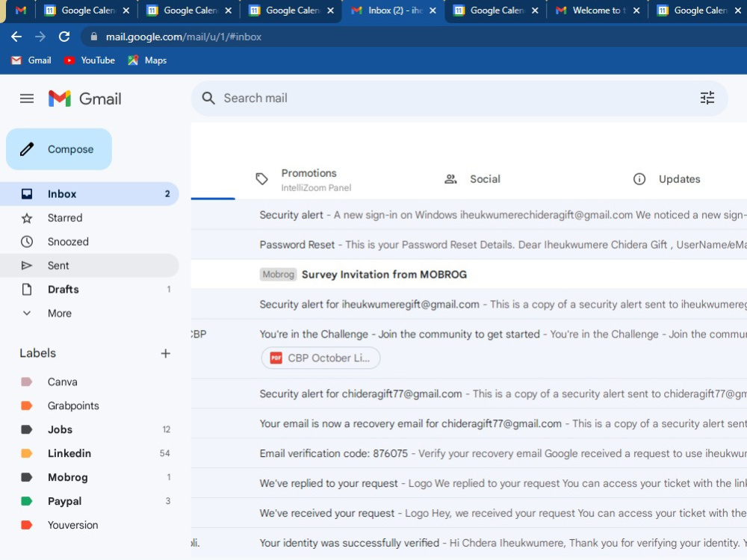Click the Gmail logo

pos(85,99)
